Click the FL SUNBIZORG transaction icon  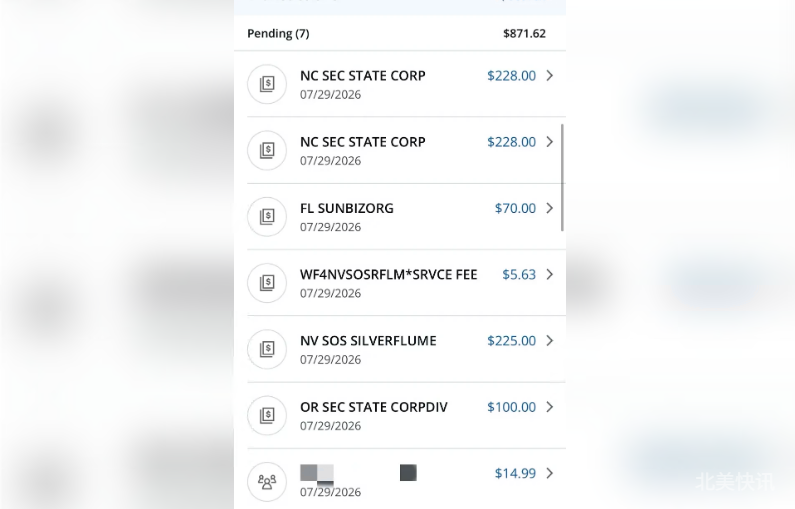(x=267, y=217)
